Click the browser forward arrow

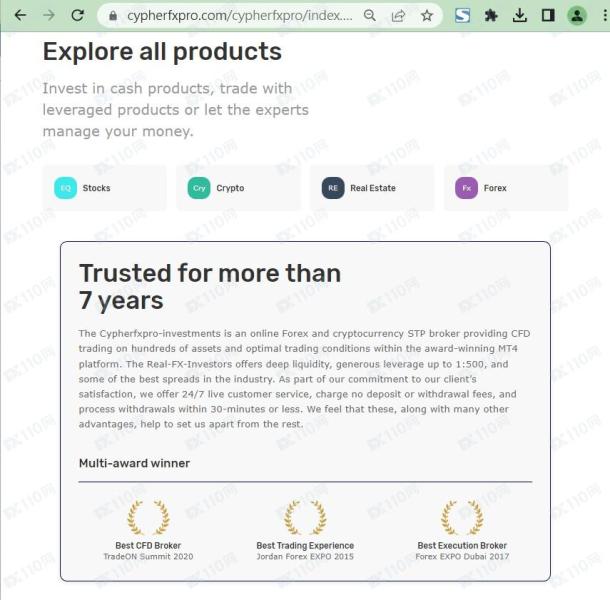coord(49,16)
